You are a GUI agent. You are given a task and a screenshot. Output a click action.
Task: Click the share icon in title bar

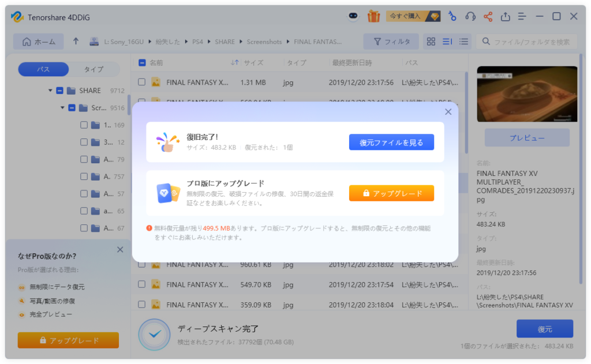(x=488, y=16)
